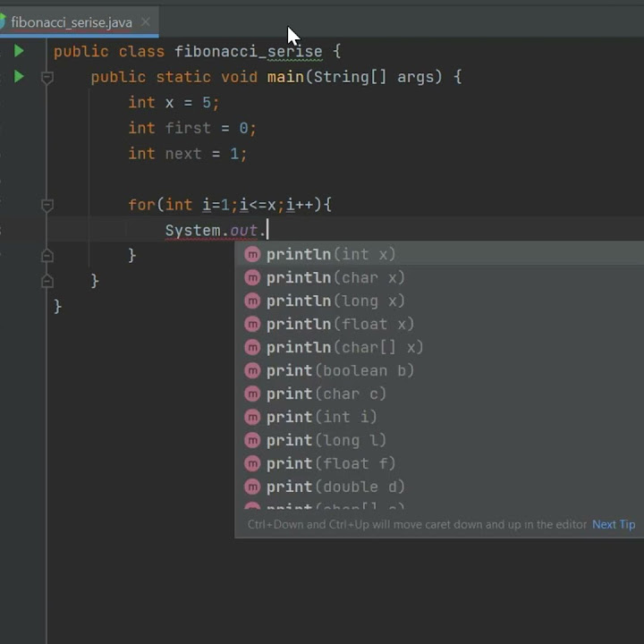Click 'out' in the System.out line

point(243,231)
